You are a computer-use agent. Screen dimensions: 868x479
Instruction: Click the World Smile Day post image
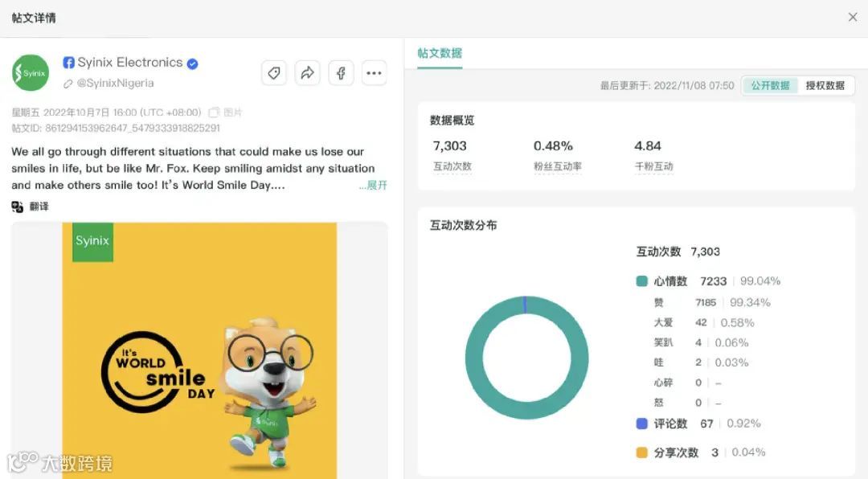[x=199, y=350]
